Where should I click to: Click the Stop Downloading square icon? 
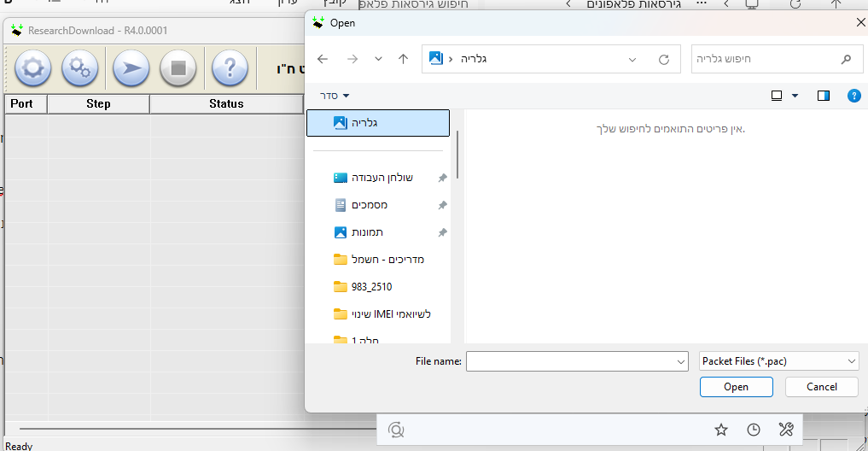pyautogui.click(x=178, y=68)
